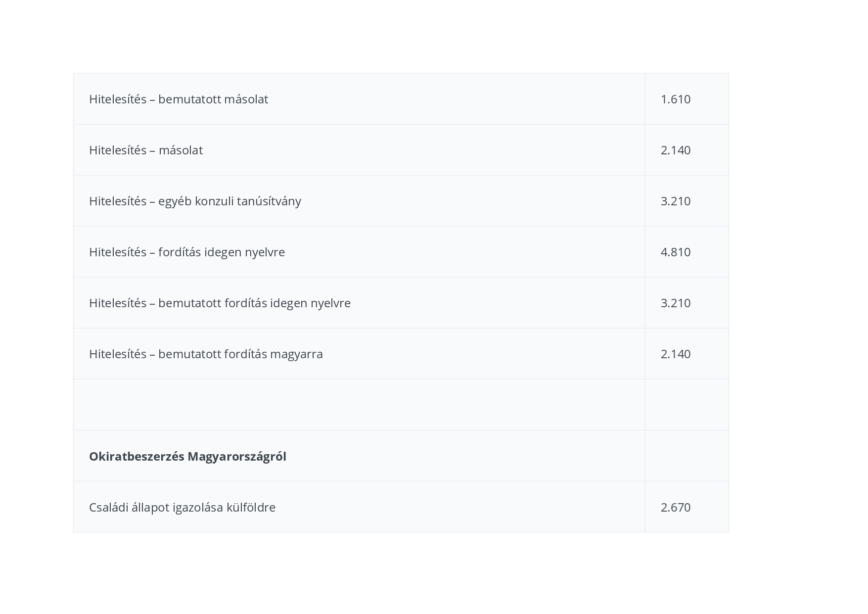This screenshot has height=614, width=868.
Task: Select the 2.140 fee for "Hitelesítés – másolat"
Action: pos(676,150)
